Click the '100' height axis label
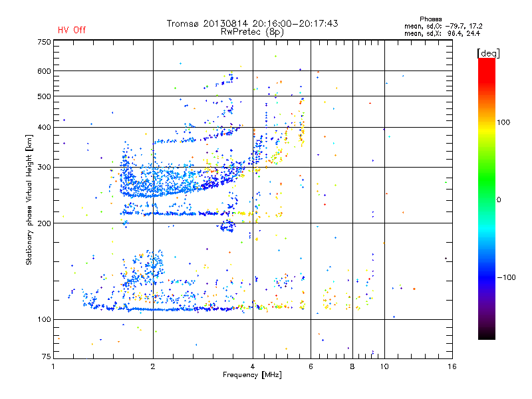The image size is (532, 399). point(44,320)
